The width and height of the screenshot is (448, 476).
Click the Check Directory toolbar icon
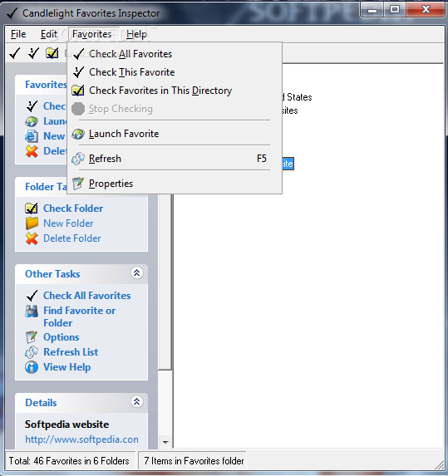click(x=52, y=53)
